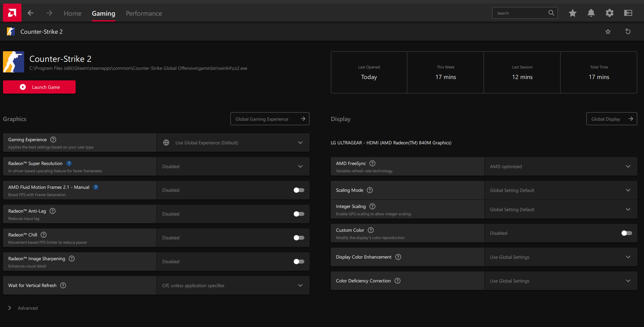Click the Counter-Strike 2 breadcrumb title
This screenshot has width=644, height=327.
[42, 31]
